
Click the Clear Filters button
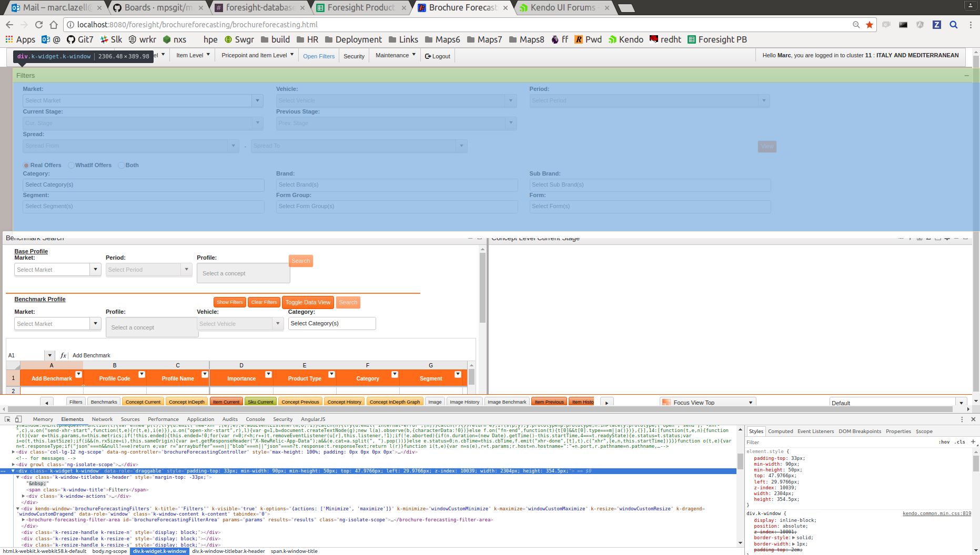pos(264,302)
